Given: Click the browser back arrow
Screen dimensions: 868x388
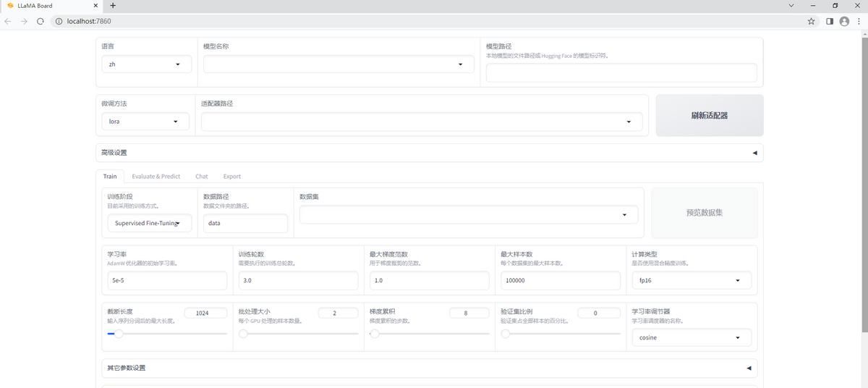Looking at the screenshot, I should tap(8, 21).
